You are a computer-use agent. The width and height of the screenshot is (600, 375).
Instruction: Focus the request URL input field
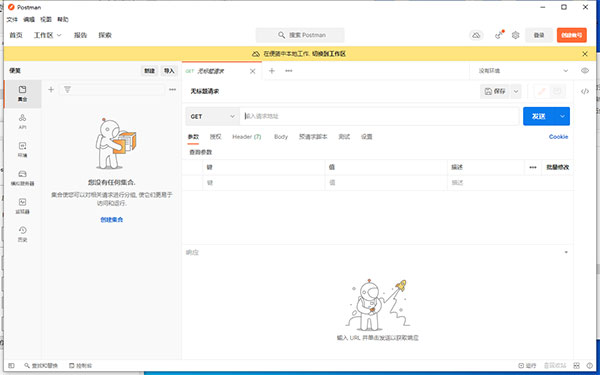click(379, 116)
